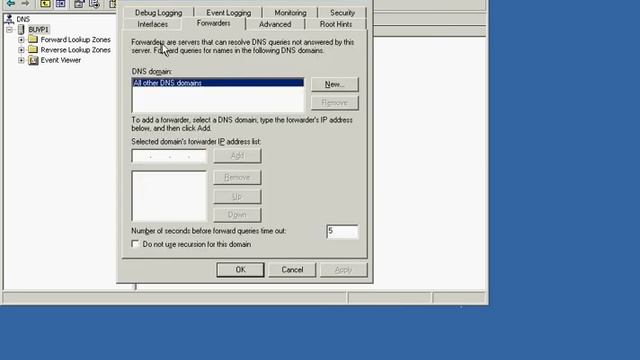The height and width of the screenshot is (360, 640).
Task: Click the New... DNS domain button
Action: coord(335,84)
